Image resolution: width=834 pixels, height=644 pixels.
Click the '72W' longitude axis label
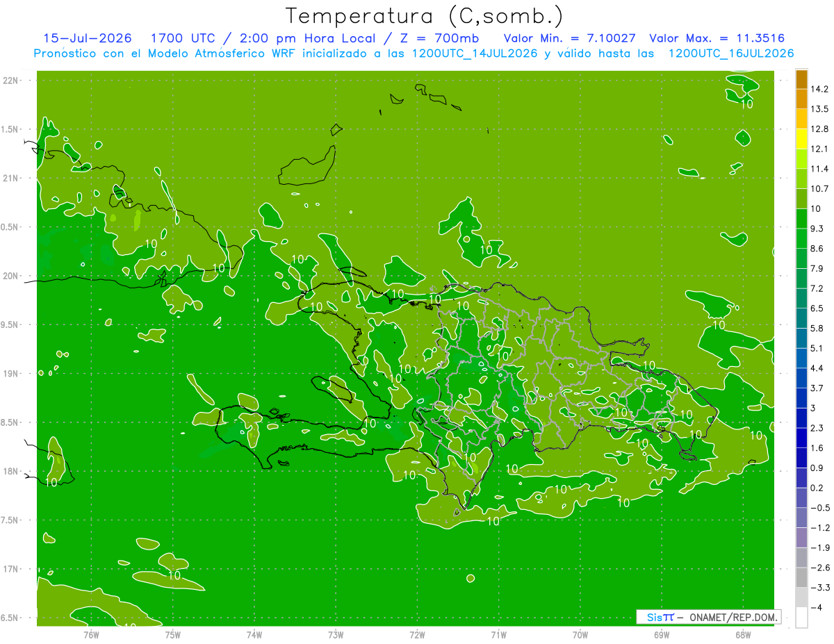click(417, 635)
